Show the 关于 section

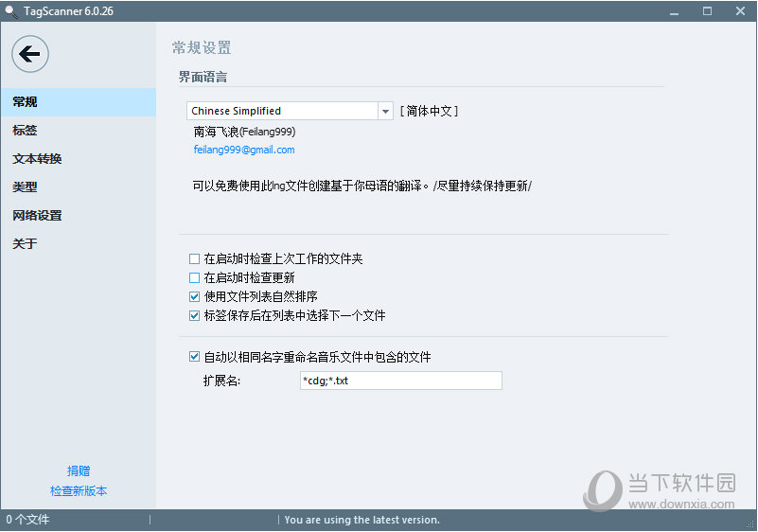(79, 243)
